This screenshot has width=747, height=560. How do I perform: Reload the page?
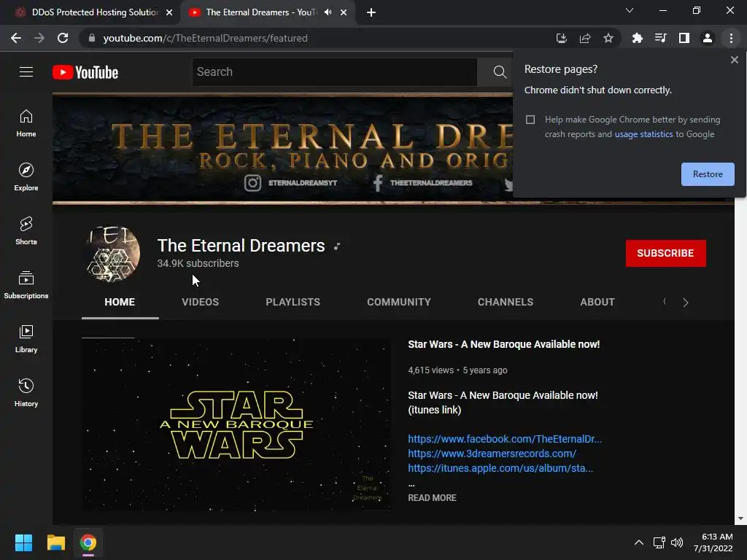pyautogui.click(x=63, y=38)
